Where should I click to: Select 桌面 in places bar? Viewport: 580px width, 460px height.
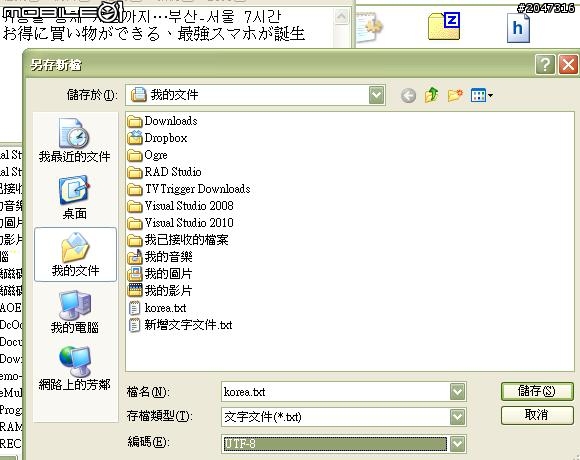pyautogui.click(x=75, y=198)
